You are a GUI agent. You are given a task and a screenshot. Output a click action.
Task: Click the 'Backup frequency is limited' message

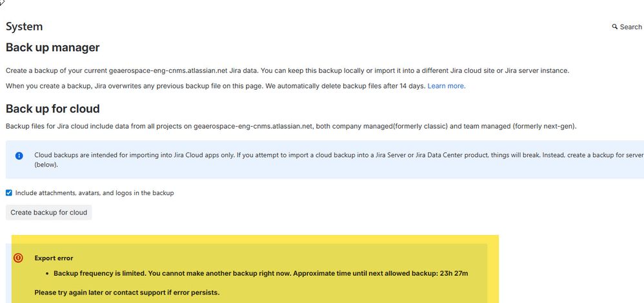[x=261, y=273]
